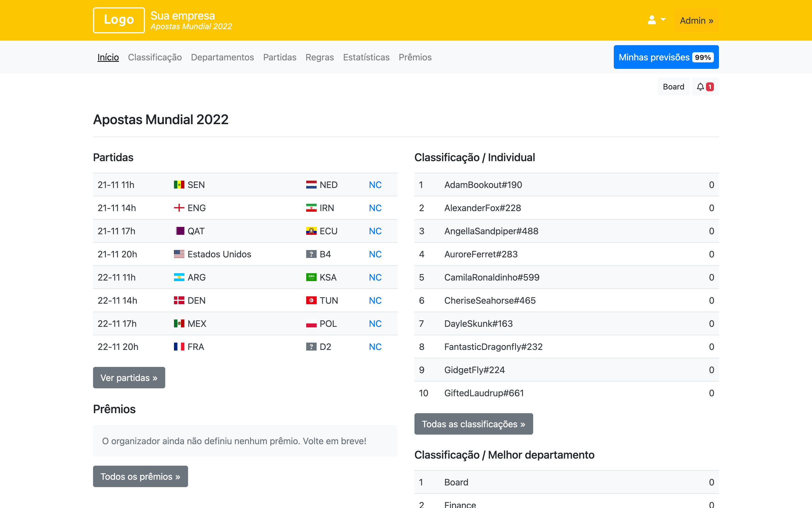
Task: Click NC link for Estados Unidos match
Action: click(x=375, y=254)
